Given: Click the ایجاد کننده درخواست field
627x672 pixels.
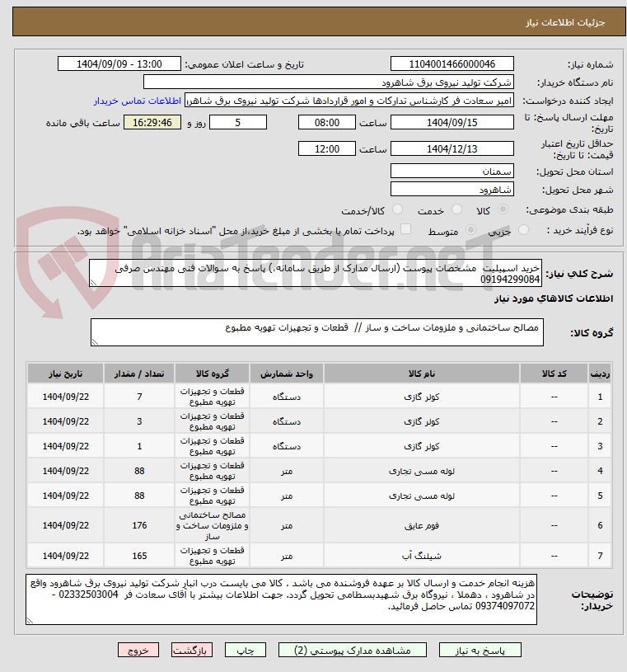Looking at the screenshot, I should [x=349, y=101].
